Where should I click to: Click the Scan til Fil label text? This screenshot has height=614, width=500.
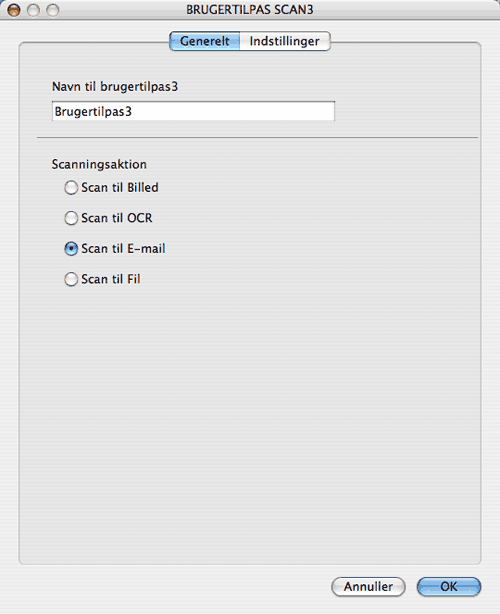(111, 279)
